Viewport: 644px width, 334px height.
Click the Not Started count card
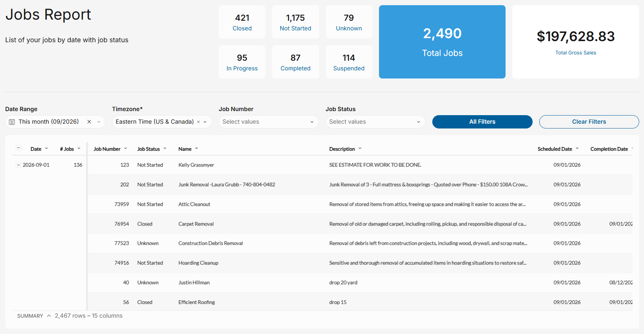click(295, 22)
